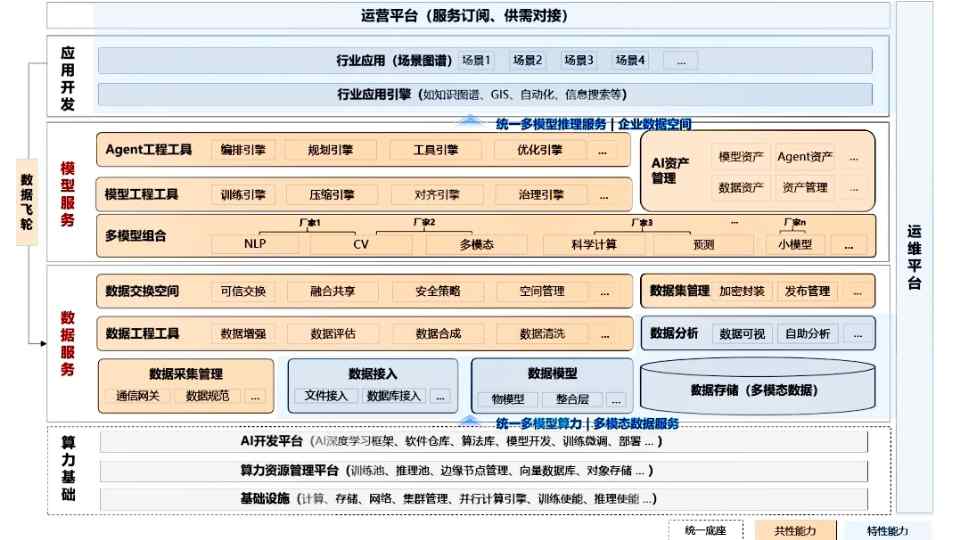The width and height of the screenshot is (960, 540).
Task: Click the 编排引擎 box
Action: click(243, 150)
